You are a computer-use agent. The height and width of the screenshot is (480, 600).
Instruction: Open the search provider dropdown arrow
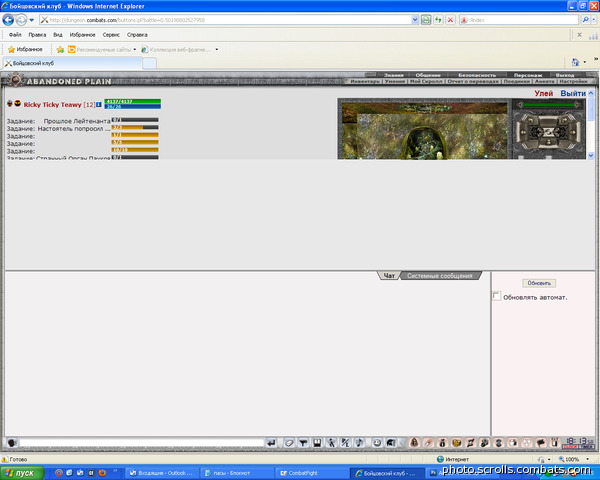593,20
